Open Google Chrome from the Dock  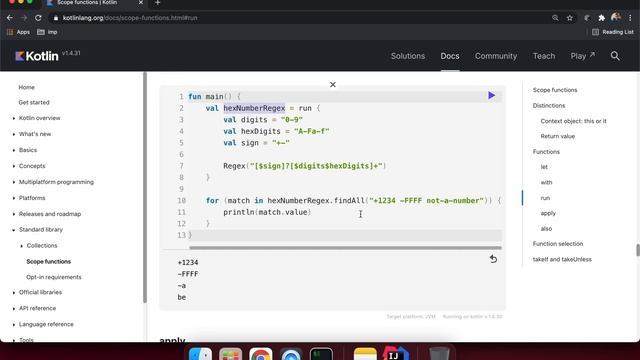(260, 354)
